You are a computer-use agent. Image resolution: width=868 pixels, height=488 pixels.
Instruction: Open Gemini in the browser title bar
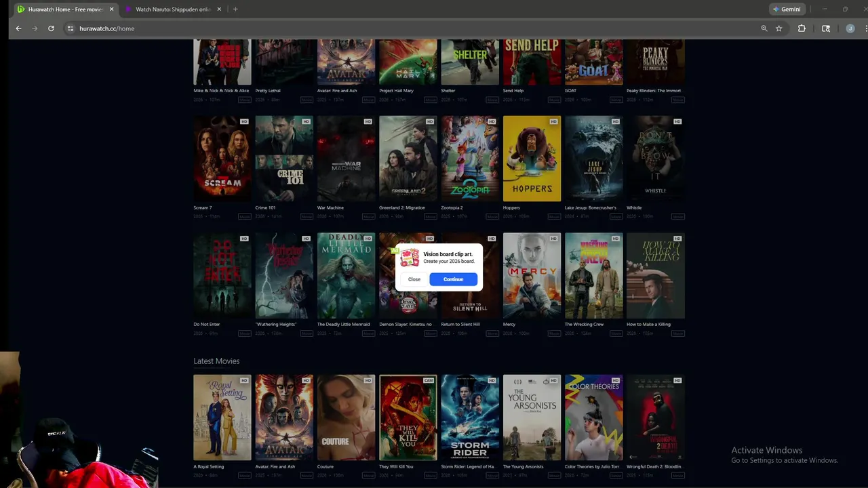[787, 9]
